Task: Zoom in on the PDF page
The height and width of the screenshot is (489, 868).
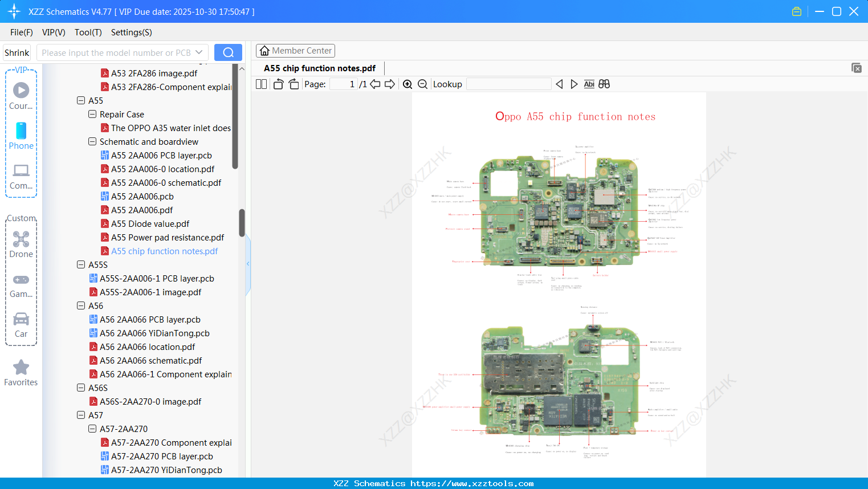Action: point(407,84)
